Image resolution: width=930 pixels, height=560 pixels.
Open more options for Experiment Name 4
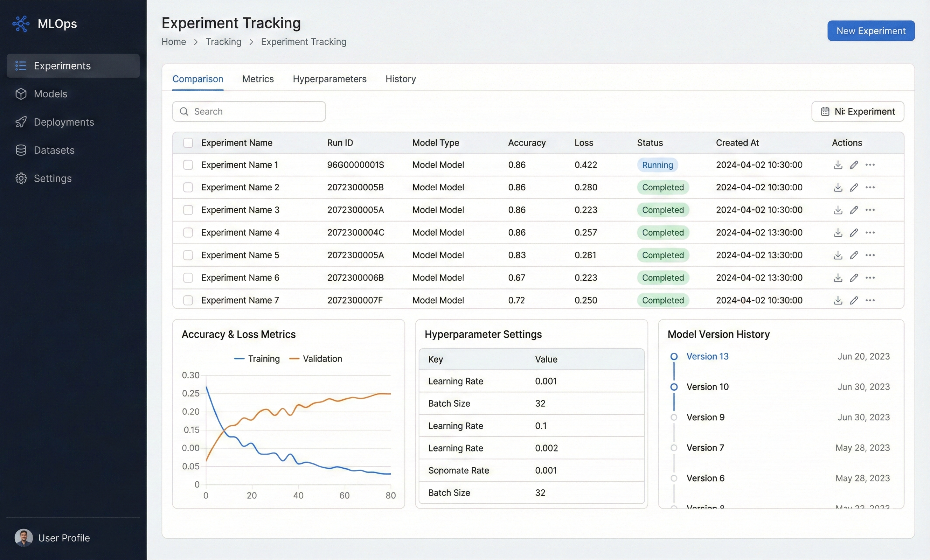pyautogui.click(x=870, y=232)
